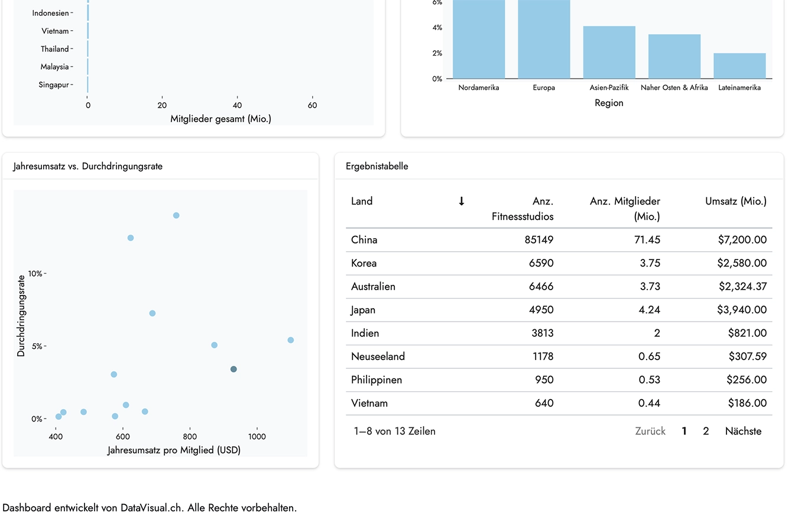
Task: Select the China row in results table
Action: pyautogui.click(x=559, y=240)
